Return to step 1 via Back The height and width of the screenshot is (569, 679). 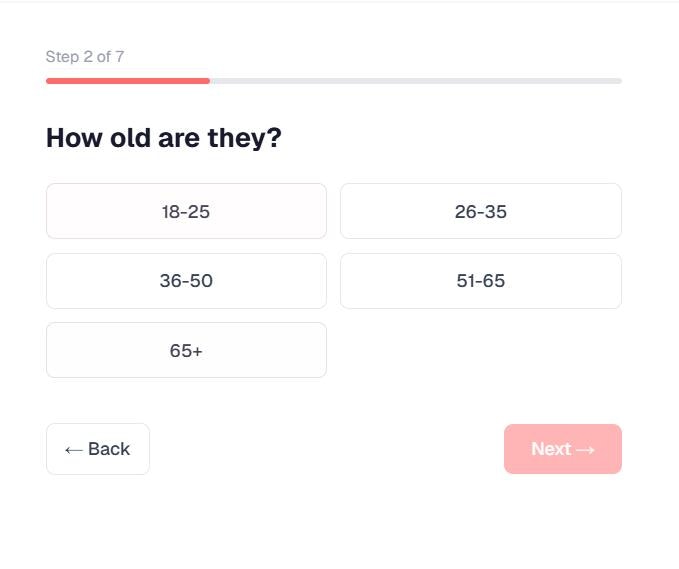click(x=98, y=449)
